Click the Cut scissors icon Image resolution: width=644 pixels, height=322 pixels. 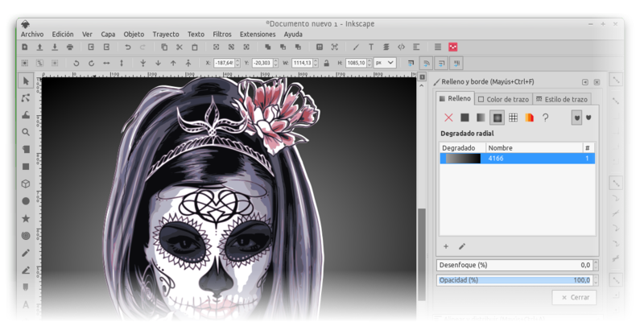180,47
